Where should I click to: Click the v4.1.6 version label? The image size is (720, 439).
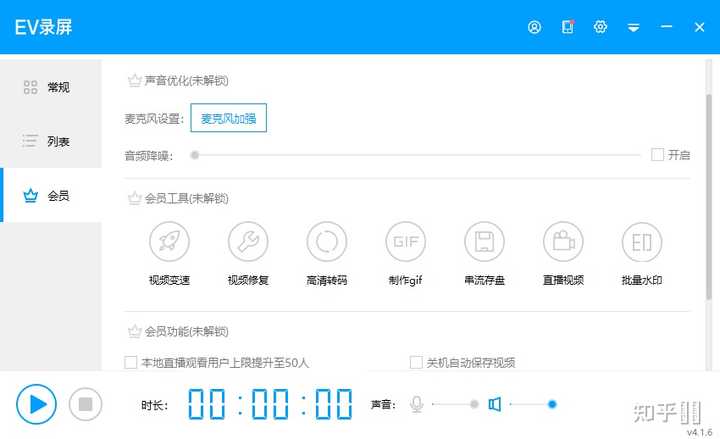click(x=699, y=433)
